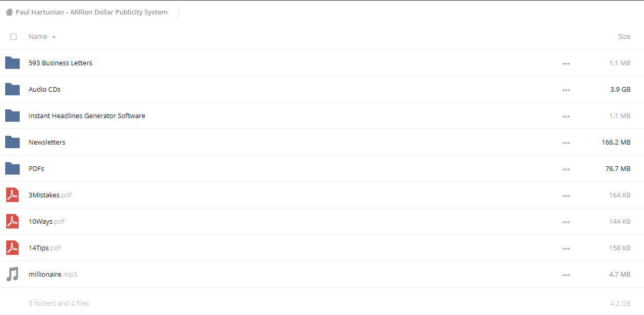Click the 164 KB size of 3Mistakes.pdf
Viewport: 644px width, 315px height.
pyautogui.click(x=620, y=195)
